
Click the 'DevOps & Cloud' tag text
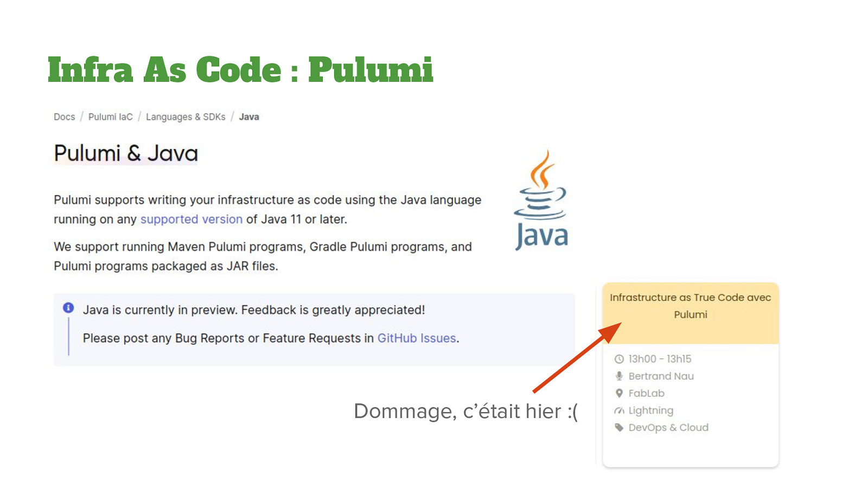pos(668,427)
